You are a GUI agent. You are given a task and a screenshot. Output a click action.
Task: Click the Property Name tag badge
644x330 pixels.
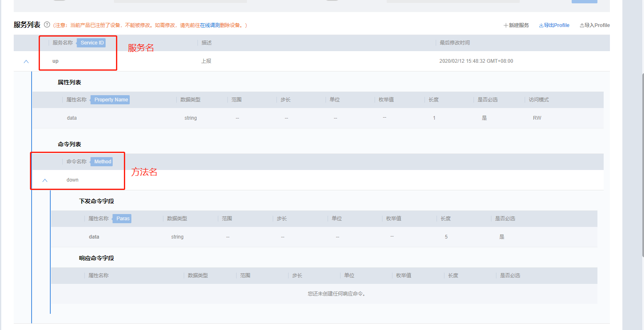(x=111, y=100)
